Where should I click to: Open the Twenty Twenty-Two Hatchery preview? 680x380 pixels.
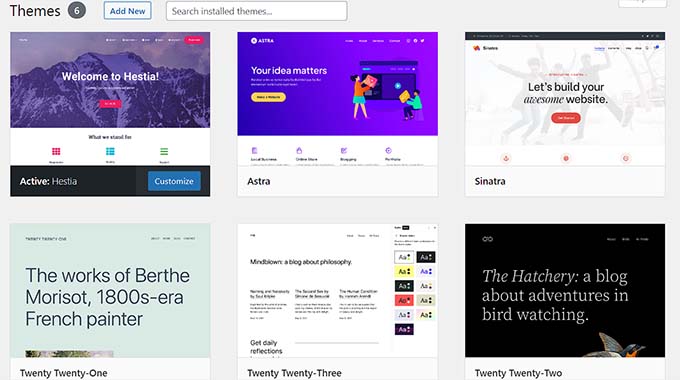[565, 291]
